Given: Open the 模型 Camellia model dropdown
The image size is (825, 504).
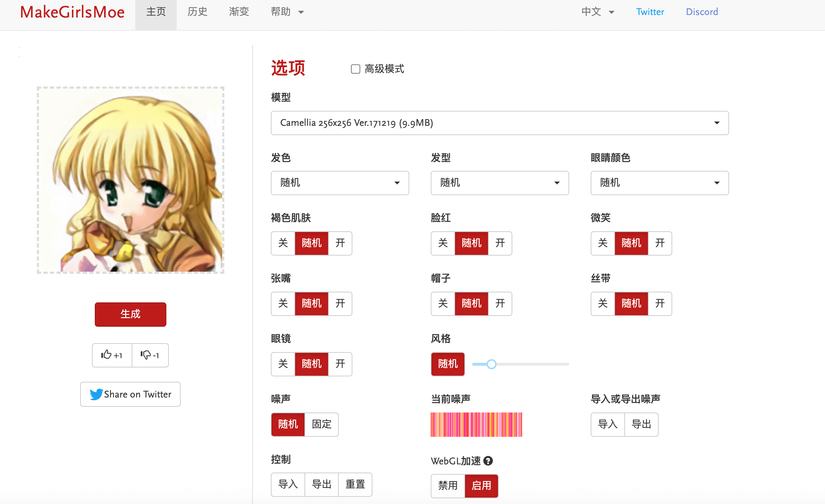Looking at the screenshot, I should click(500, 123).
